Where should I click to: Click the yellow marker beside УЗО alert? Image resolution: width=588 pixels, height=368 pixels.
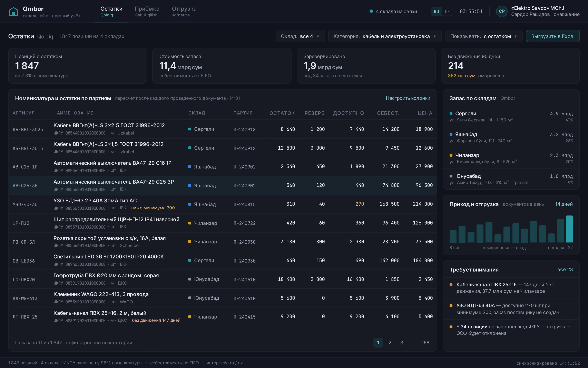coord(451,306)
